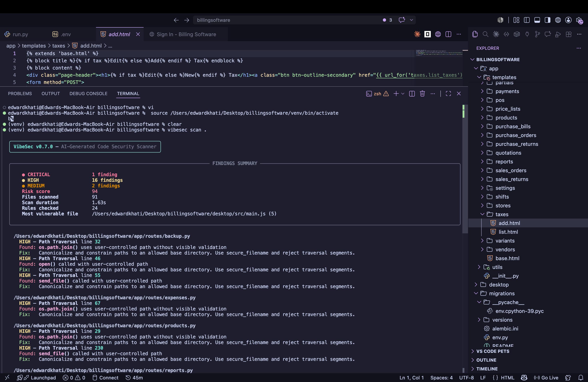Click the editor minimap preview
This screenshot has width=588, height=382.
[x=439, y=53]
